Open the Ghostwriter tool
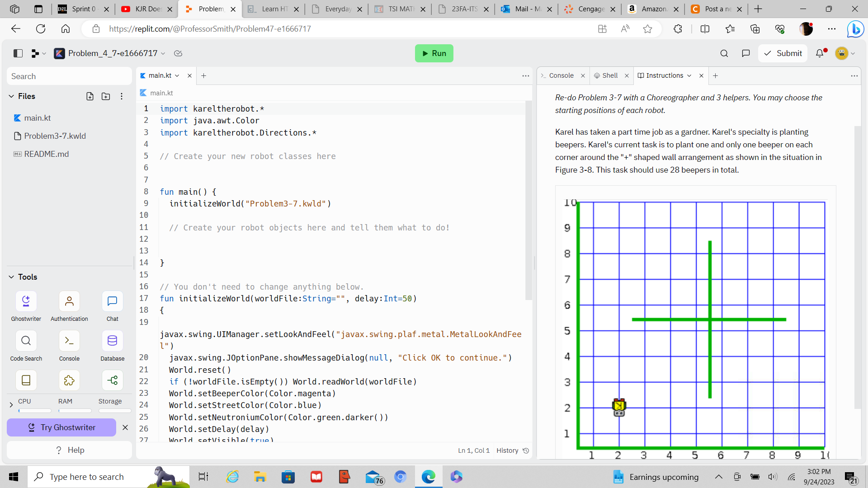Viewport: 868px width, 488px height. 26,302
